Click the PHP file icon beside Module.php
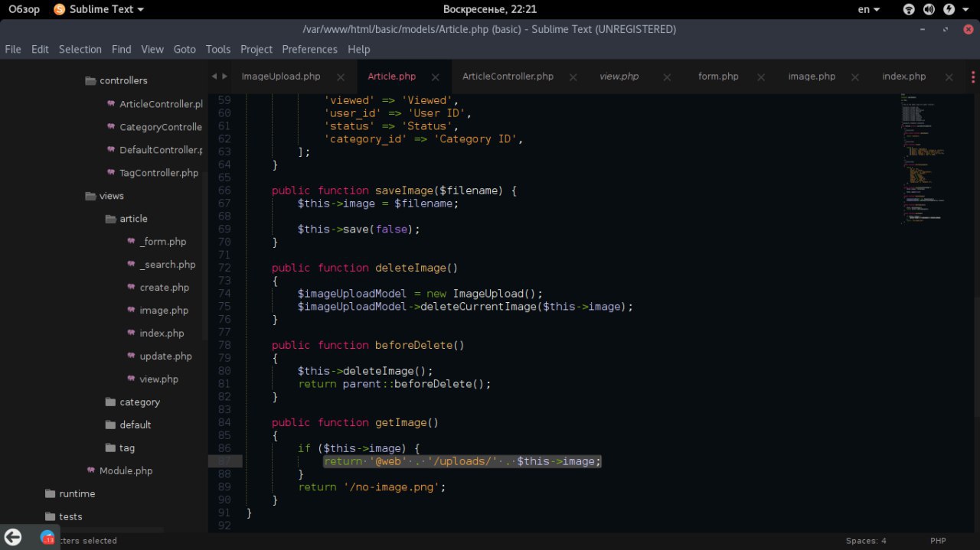Screen dimensions: 980x550 [92, 470]
